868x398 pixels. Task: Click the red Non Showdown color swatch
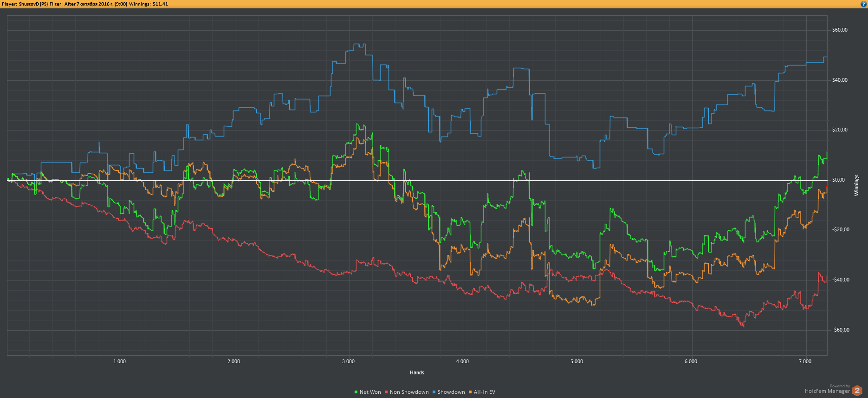[x=386, y=392]
